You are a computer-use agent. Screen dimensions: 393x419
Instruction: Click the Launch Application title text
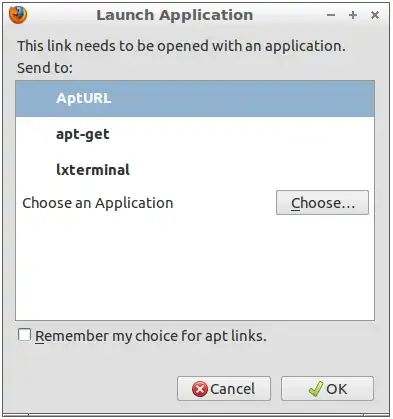(x=175, y=15)
